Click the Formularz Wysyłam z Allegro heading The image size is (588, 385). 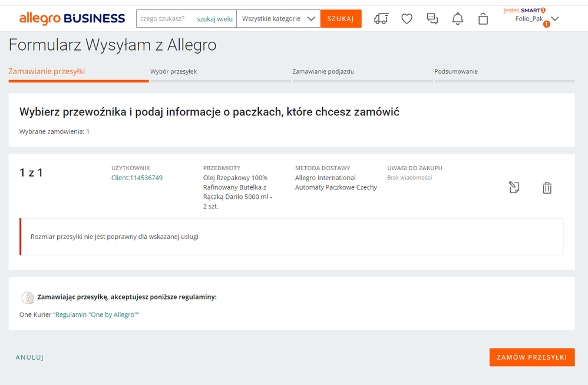[113, 45]
